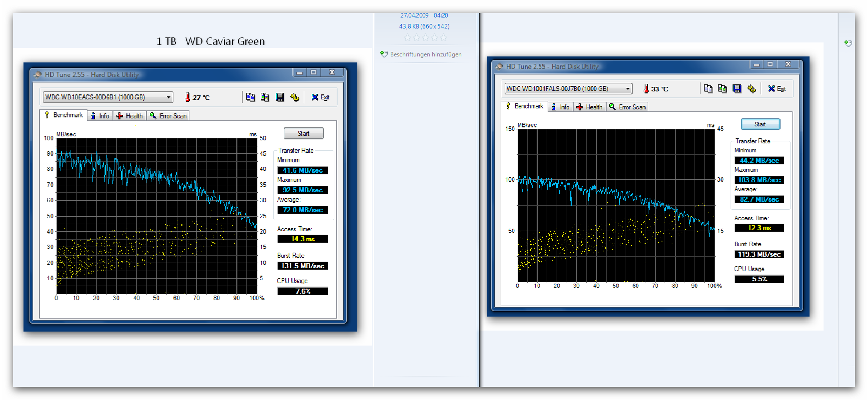Viewport: 868px width, 400px height.
Task: Click Minimum value 41.6 MB/sec
Action: click(303, 170)
